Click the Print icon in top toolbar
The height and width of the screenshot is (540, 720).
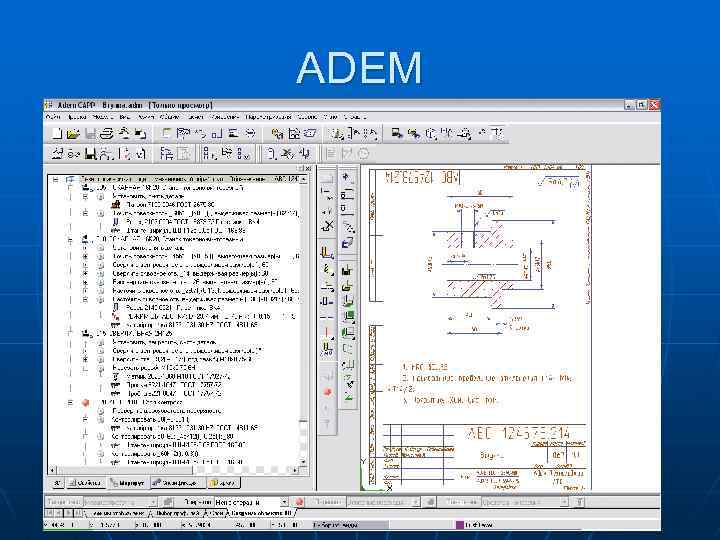pos(107,134)
